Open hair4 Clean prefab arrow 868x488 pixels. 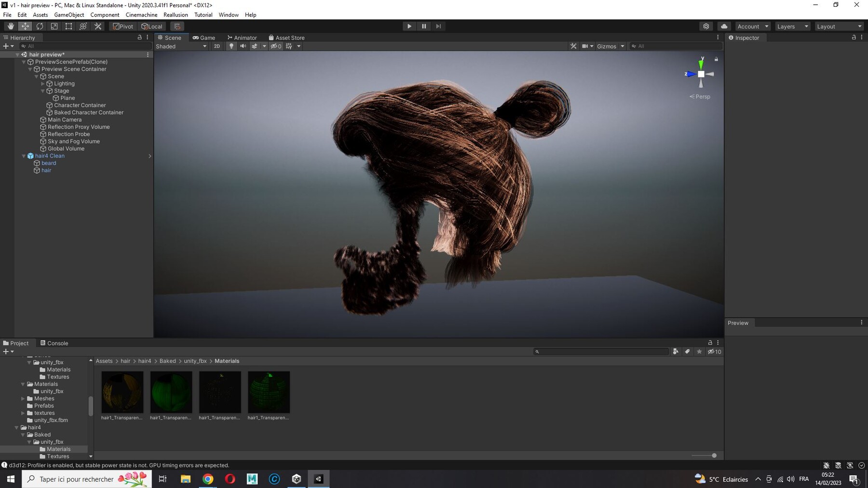[x=150, y=156]
